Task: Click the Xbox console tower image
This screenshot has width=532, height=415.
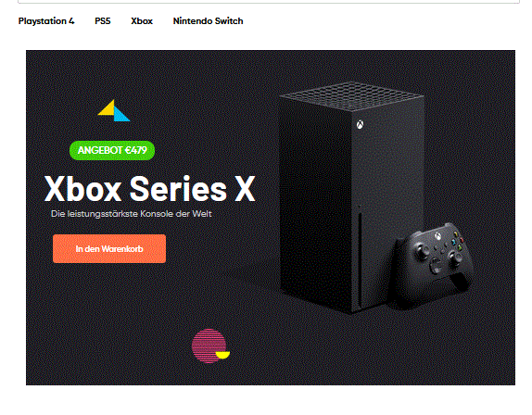Action: (351, 197)
